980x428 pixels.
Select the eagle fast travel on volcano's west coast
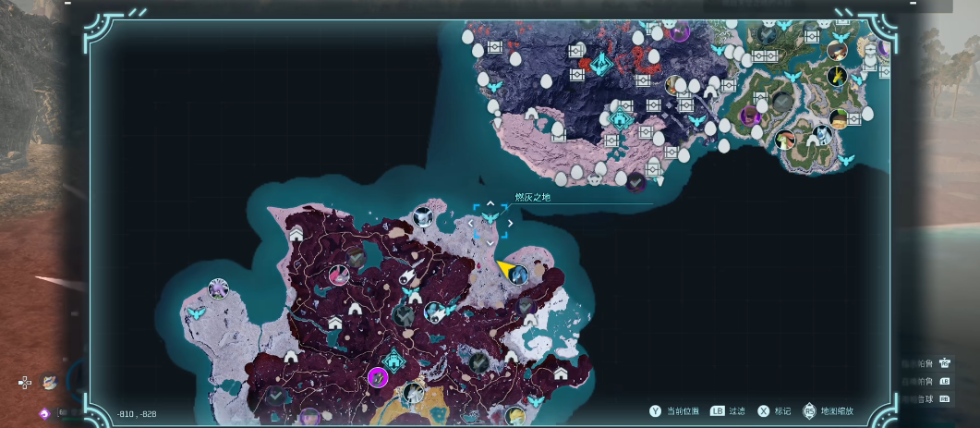(x=494, y=86)
